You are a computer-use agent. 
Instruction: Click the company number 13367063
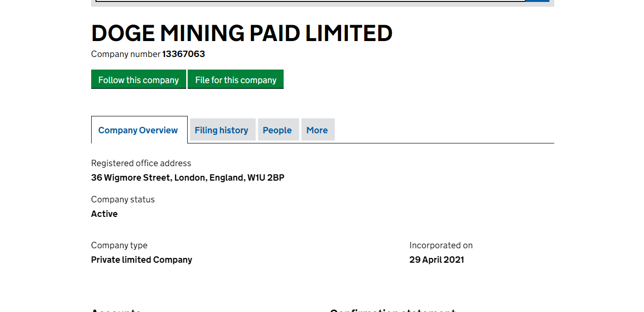(x=183, y=54)
